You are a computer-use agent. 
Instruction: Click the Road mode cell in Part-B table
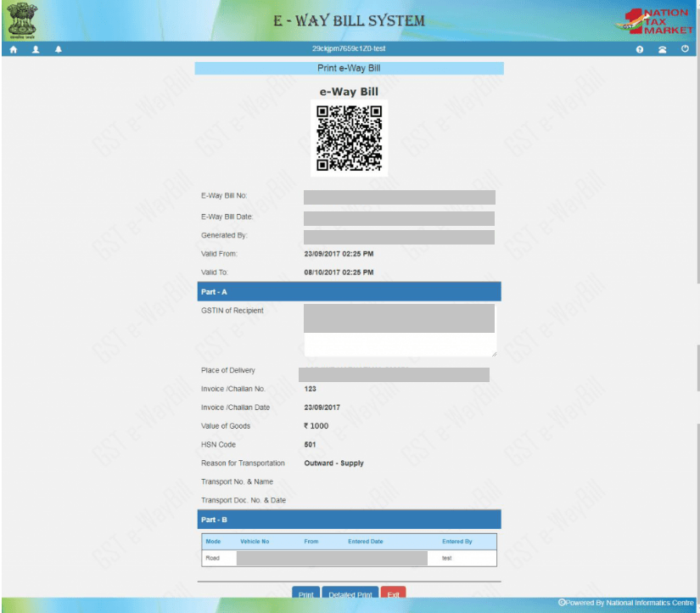211,558
